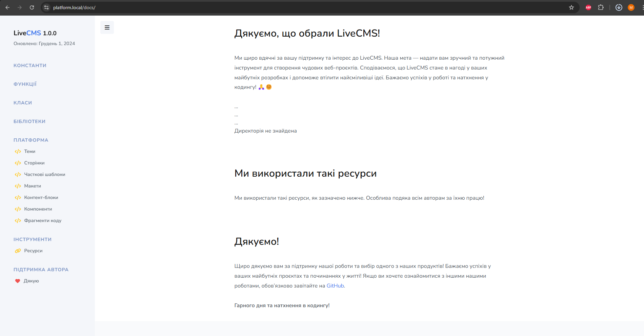
Task: Click the site information icon in address bar
Action: tap(47, 7)
